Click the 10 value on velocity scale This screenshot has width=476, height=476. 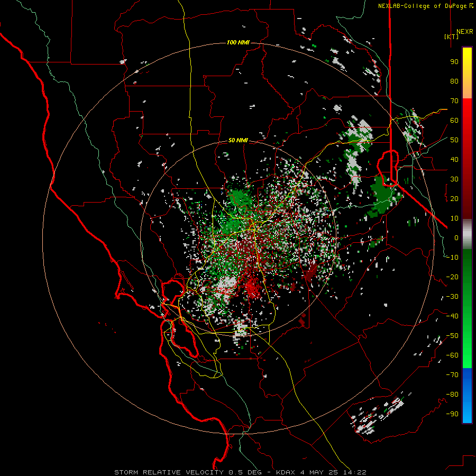(454, 218)
